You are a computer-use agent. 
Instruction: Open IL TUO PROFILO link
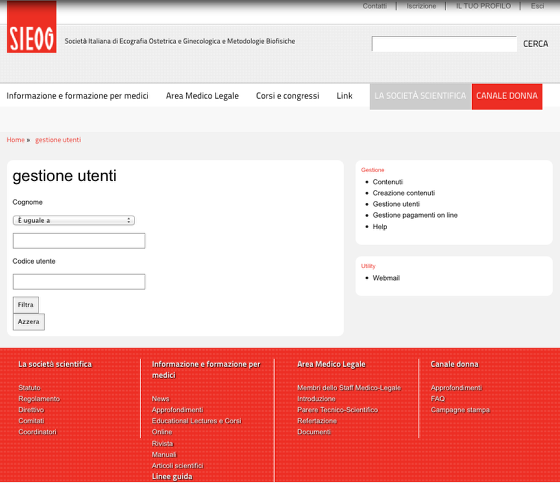[x=483, y=6]
